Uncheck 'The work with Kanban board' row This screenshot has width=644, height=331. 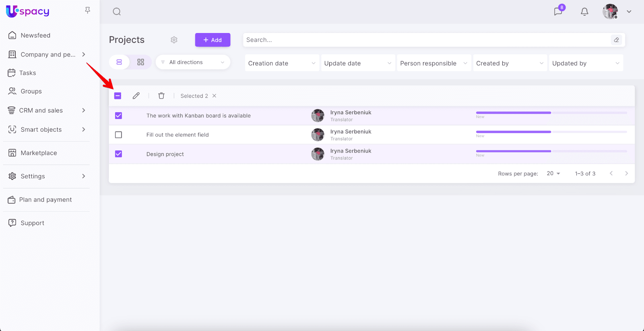click(118, 116)
